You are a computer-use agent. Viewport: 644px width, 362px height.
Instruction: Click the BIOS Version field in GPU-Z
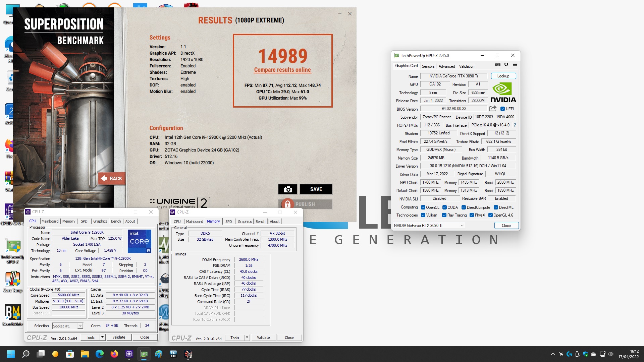[453, 109]
